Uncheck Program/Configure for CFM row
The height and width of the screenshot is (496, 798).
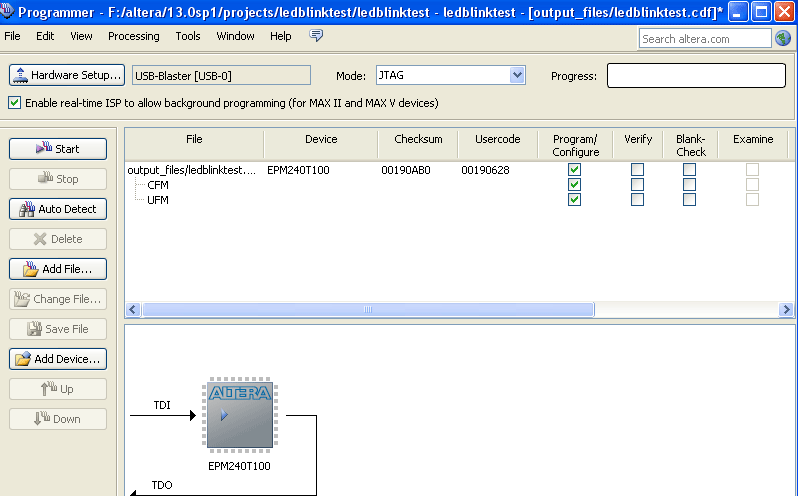(x=574, y=184)
